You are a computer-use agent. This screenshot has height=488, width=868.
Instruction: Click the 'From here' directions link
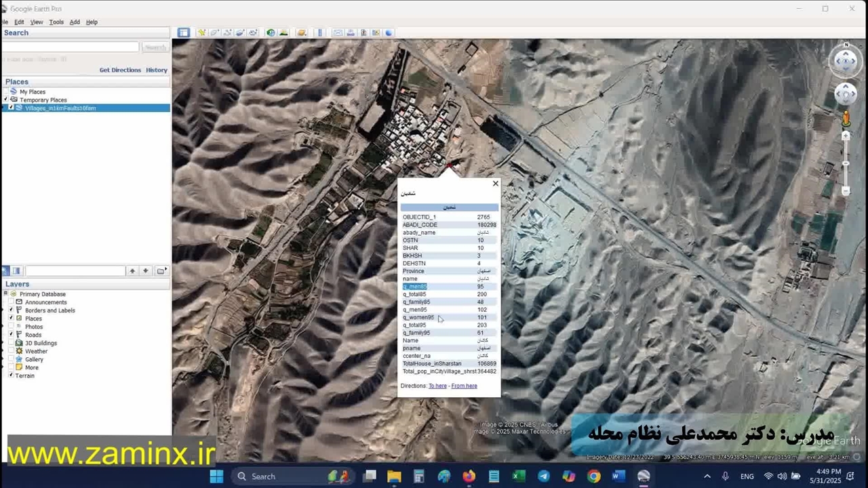click(464, 386)
